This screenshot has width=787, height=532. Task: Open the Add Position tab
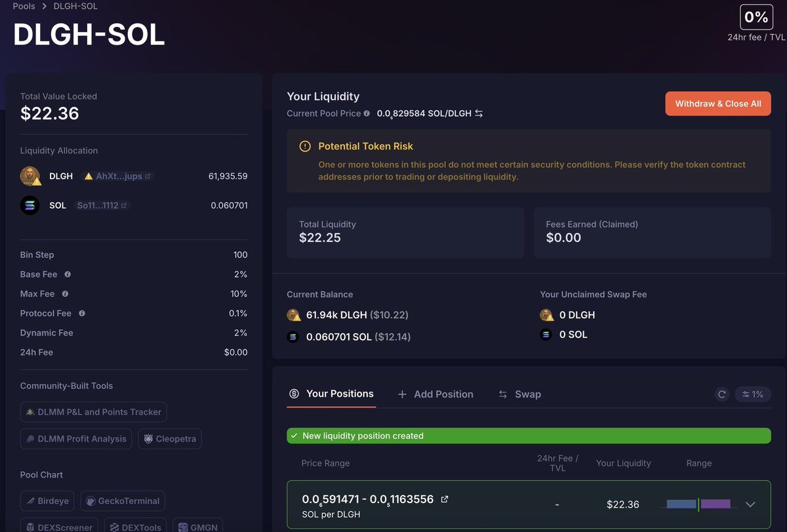435,394
